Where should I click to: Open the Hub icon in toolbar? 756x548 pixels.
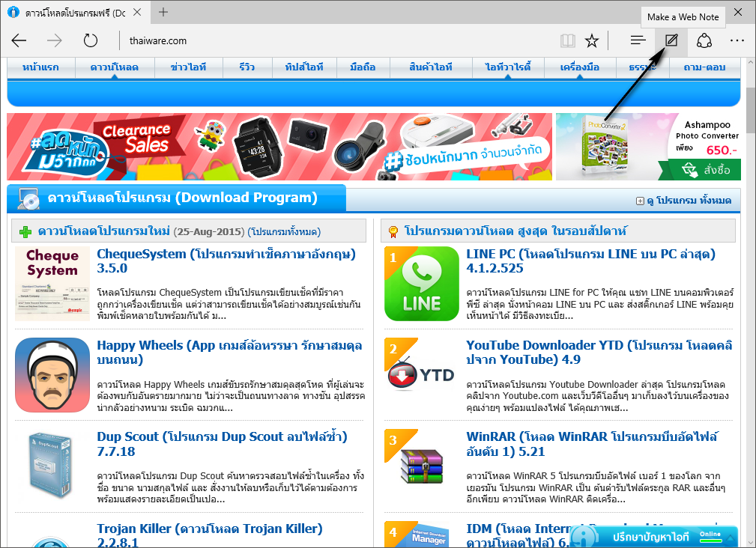pos(638,41)
